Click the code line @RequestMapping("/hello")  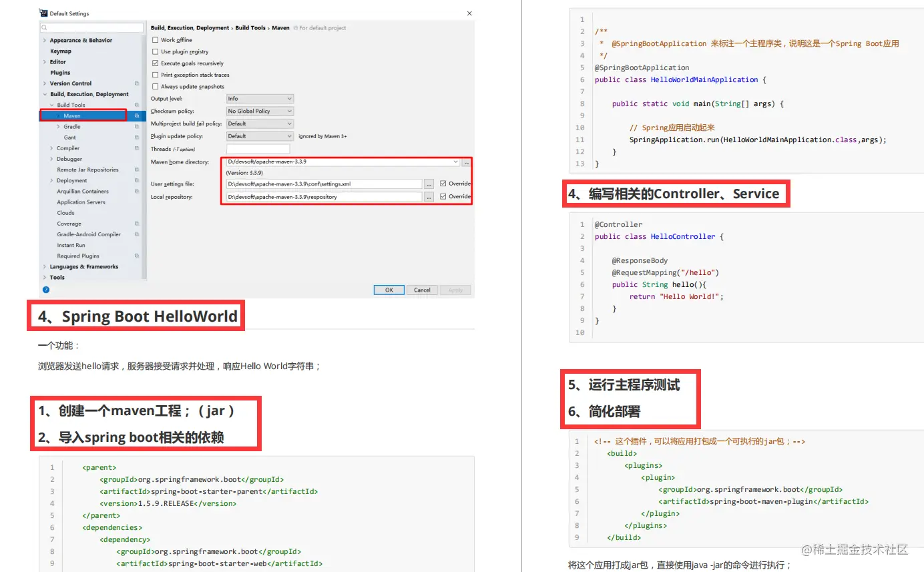(666, 272)
